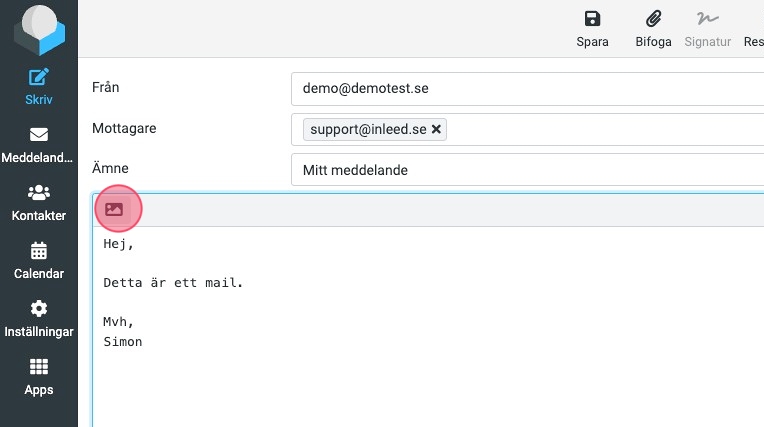
Task: Remove recipient support@inleed.se
Action: click(437, 130)
